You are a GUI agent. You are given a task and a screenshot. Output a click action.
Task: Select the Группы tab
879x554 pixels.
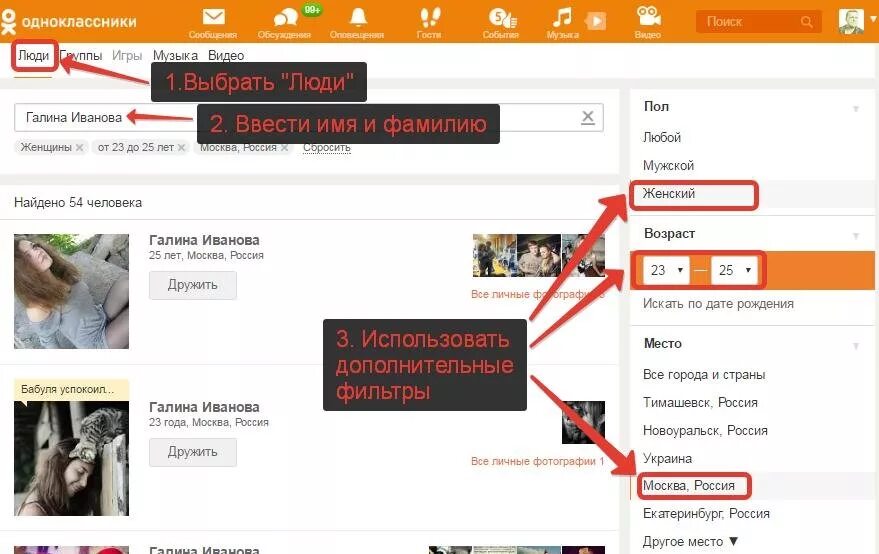click(x=82, y=56)
